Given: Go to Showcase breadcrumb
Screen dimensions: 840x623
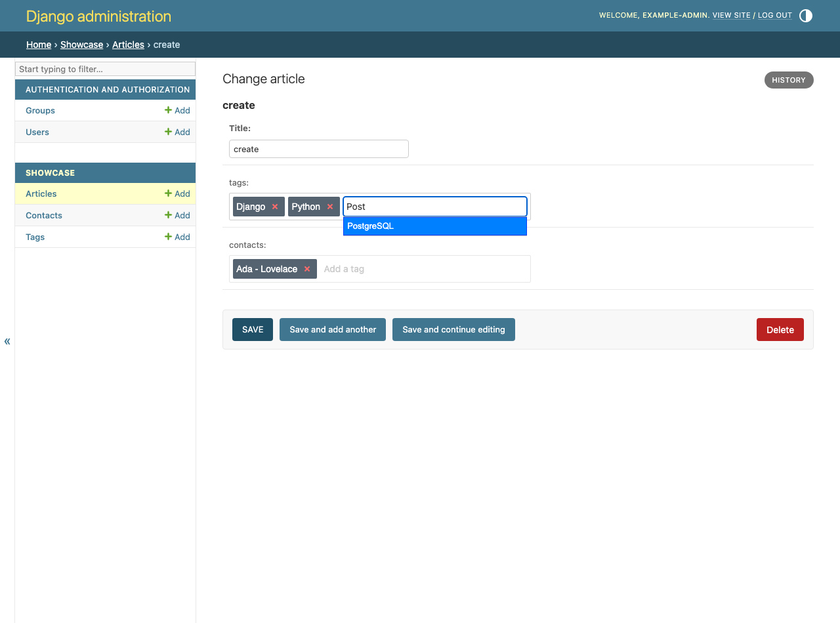Looking at the screenshot, I should point(81,45).
